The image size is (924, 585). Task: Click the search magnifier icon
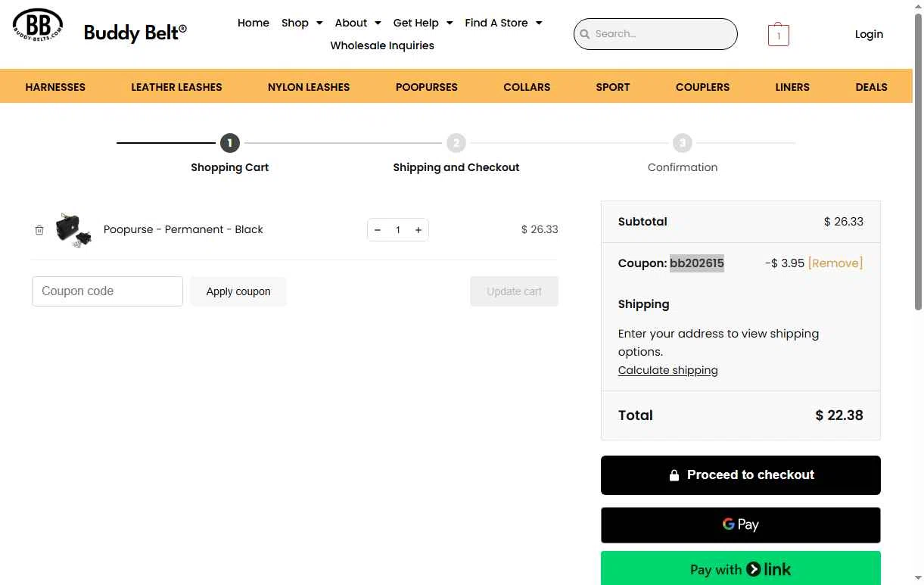click(584, 34)
